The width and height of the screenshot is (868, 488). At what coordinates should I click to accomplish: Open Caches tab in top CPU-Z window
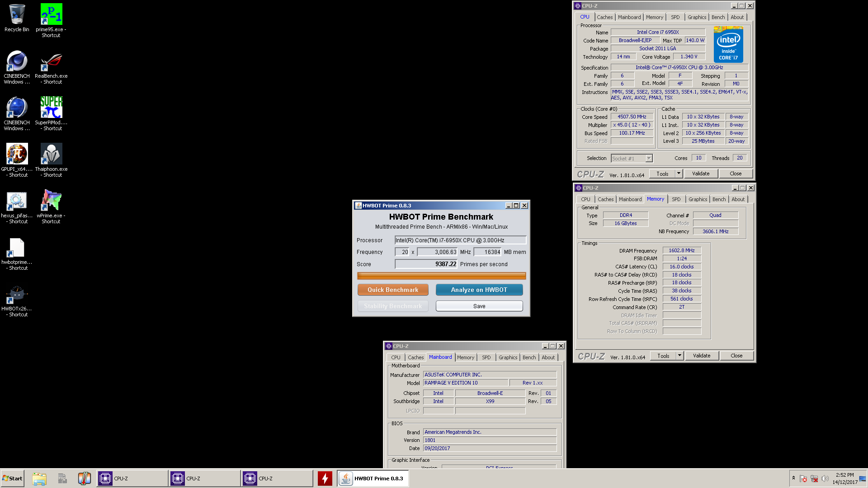[x=604, y=17]
